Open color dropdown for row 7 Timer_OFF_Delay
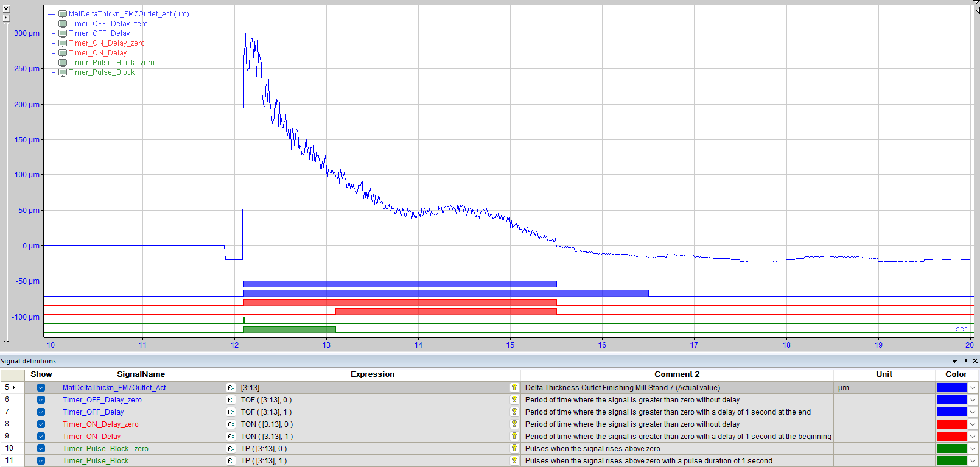Image resolution: width=980 pixels, height=467 pixels. [973, 412]
